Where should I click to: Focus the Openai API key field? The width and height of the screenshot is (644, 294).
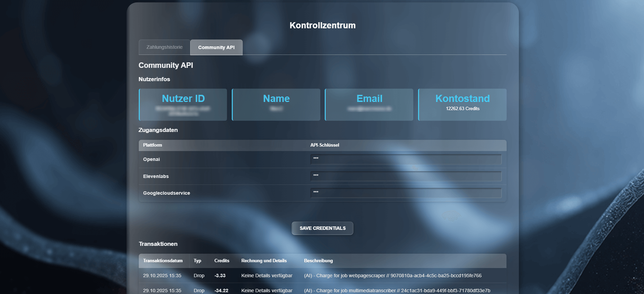406,159
